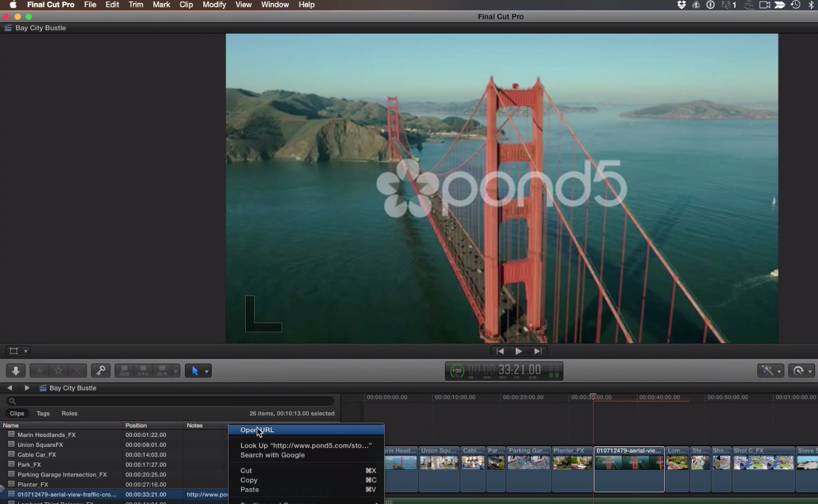Play the viewer video
This screenshot has width=818, height=504.
click(x=519, y=352)
